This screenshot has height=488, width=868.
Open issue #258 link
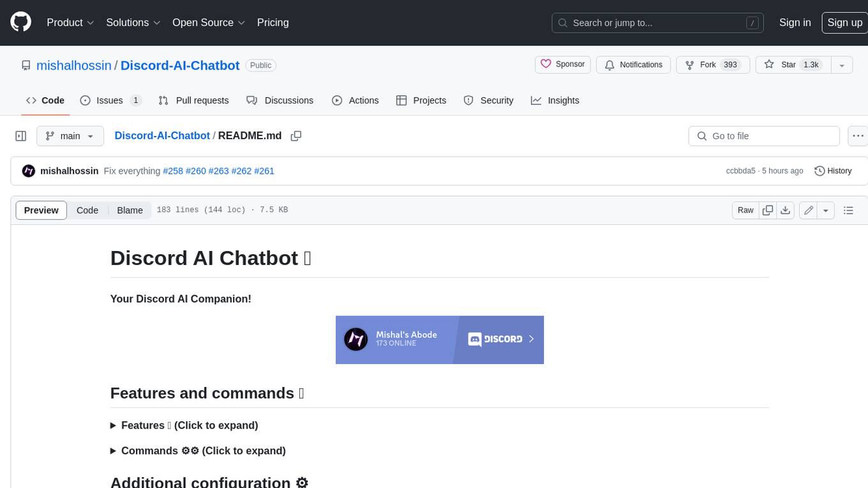pos(173,171)
